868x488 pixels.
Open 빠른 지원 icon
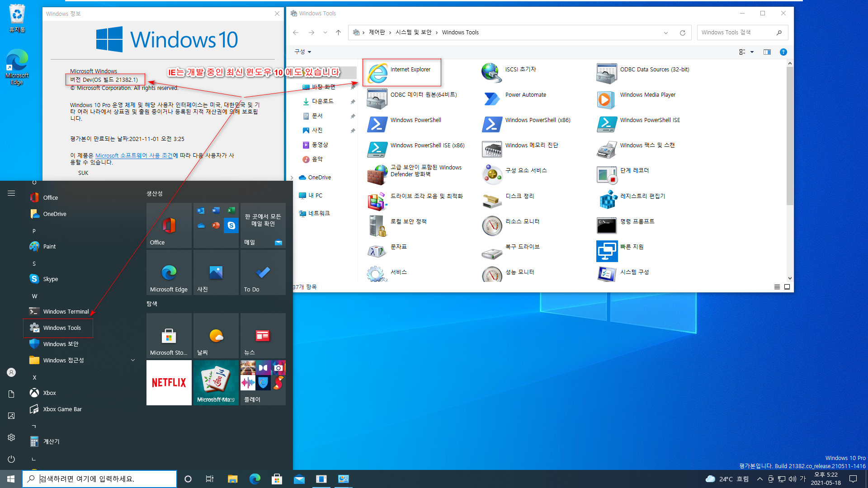click(607, 250)
